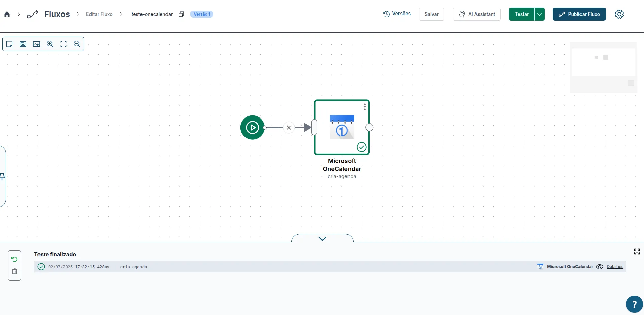Image resolution: width=644 pixels, height=315 pixels.
Task: Click the Teste finalizado heading
Action: tap(55, 254)
